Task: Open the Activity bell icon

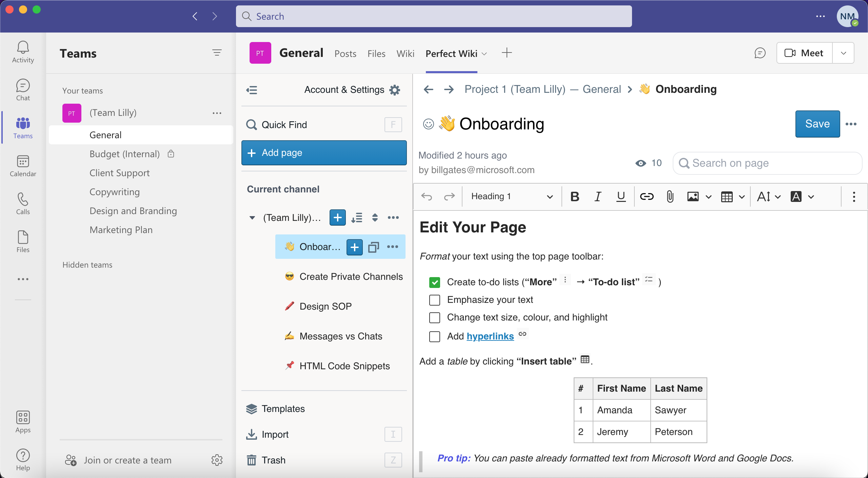Action: coord(23,51)
